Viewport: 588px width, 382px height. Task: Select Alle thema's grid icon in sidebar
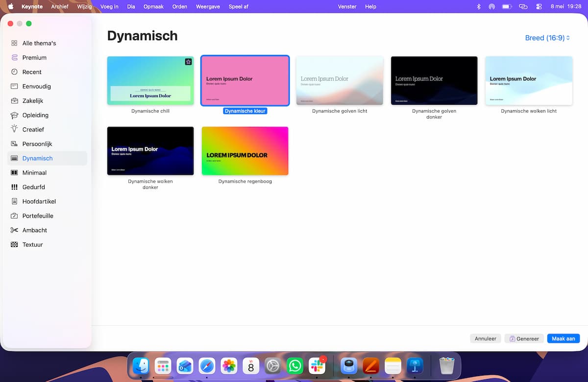(14, 43)
